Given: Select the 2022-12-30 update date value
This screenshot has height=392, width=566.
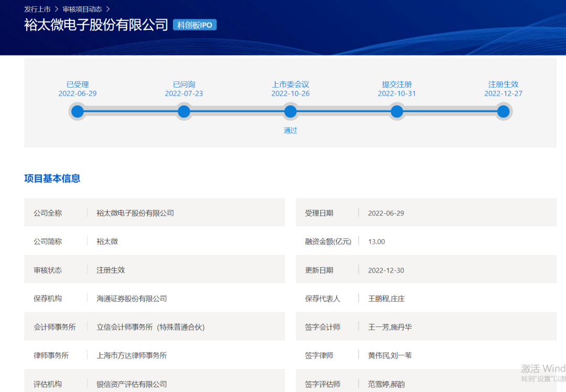Looking at the screenshot, I should click(x=386, y=270).
